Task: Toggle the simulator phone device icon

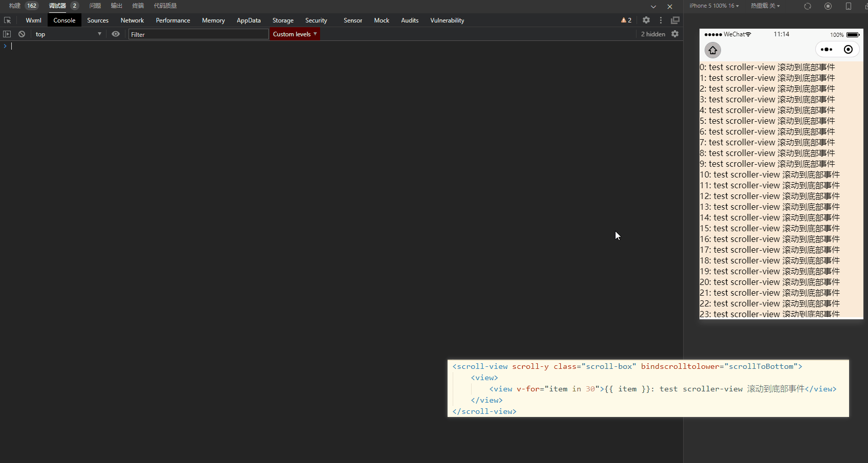Action: (x=849, y=6)
